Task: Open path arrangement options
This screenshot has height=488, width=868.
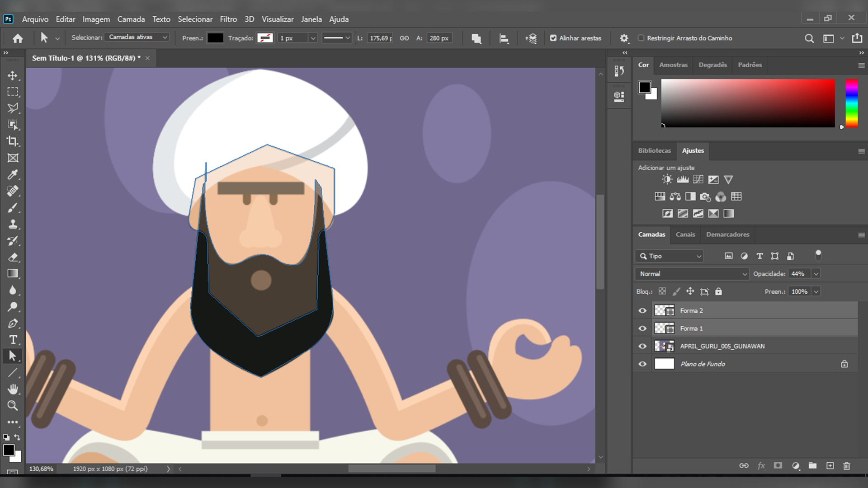Action: click(x=531, y=38)
